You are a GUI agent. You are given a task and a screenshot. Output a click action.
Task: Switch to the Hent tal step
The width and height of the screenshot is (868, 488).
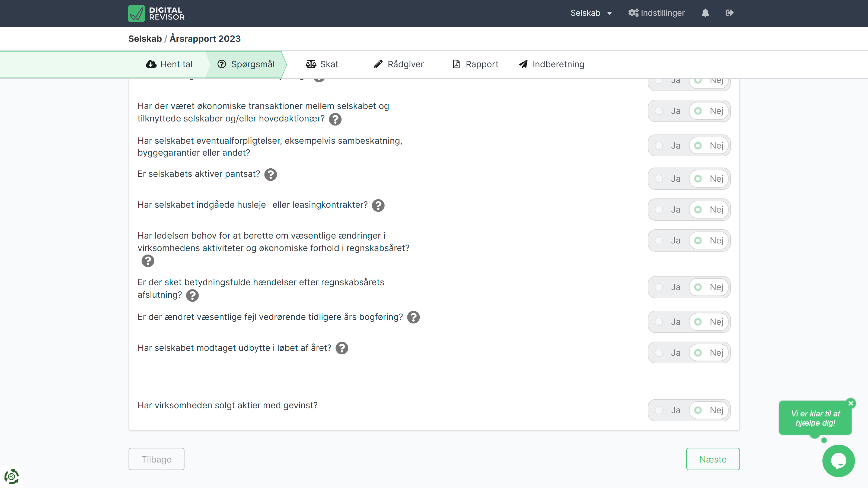[x=169, y=64]
